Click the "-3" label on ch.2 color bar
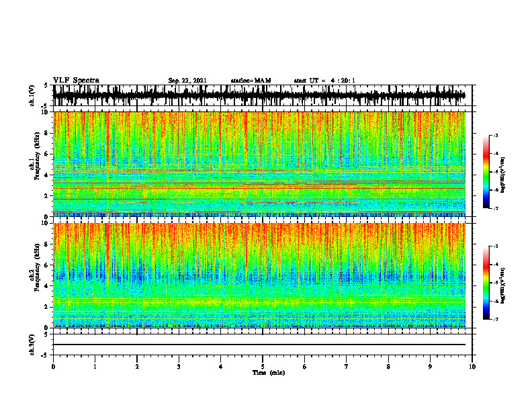 click(496, 246)
